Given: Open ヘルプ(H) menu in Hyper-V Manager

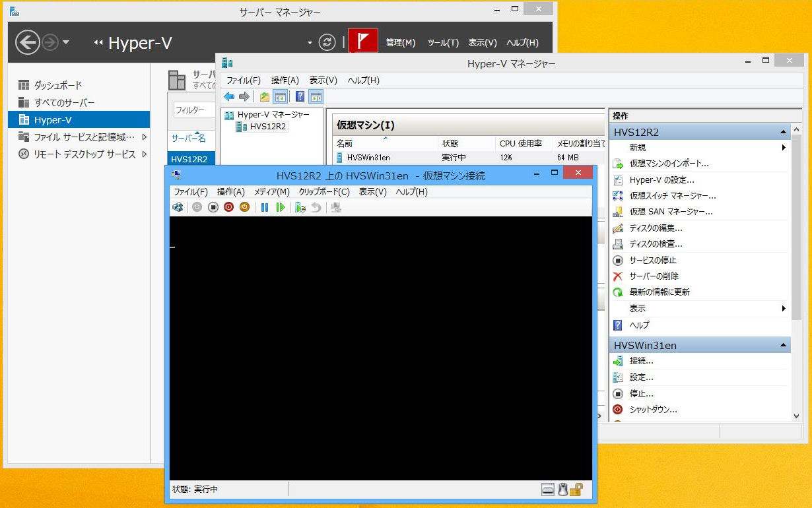Looking at the screenshot, I should 364,80.
